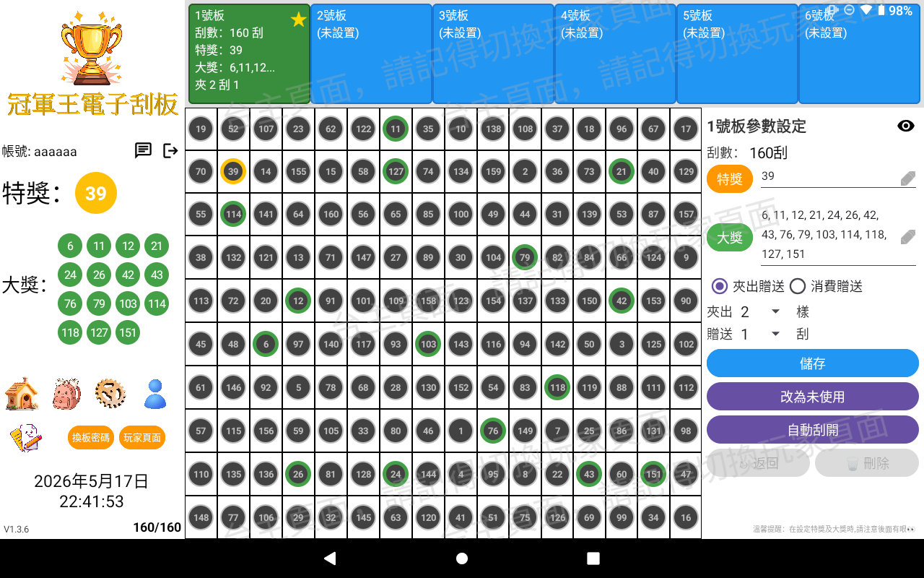Viewport: 924px width, 578px height.
Task: Edit special prize with pencil icon
Action: click(908, 178)
